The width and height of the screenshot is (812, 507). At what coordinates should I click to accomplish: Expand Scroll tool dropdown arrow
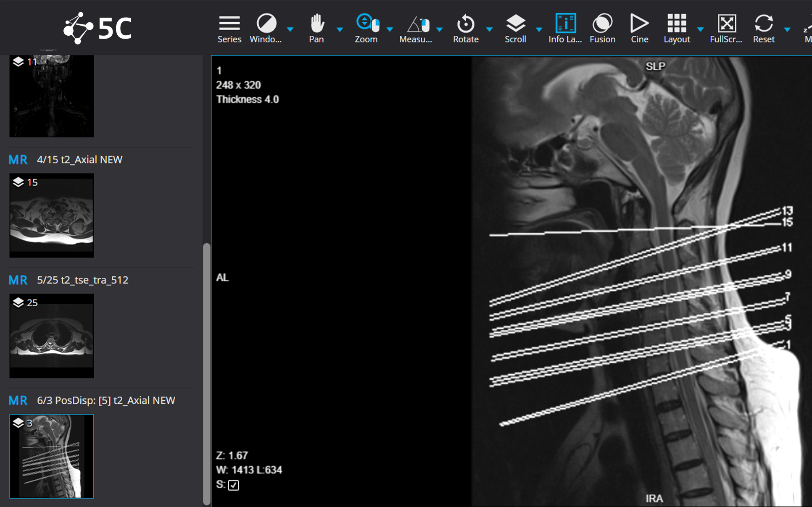pos(539,29)
